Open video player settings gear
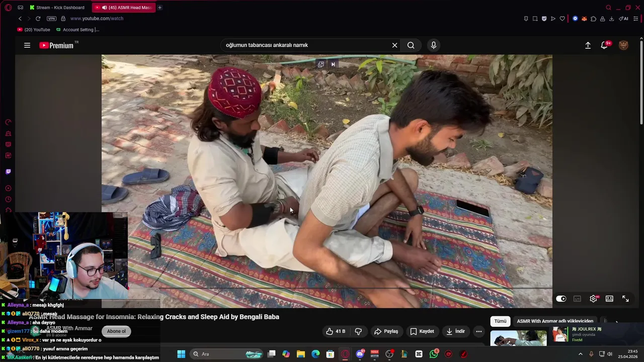This screenshot has height=362, width=644. (594, 299)
